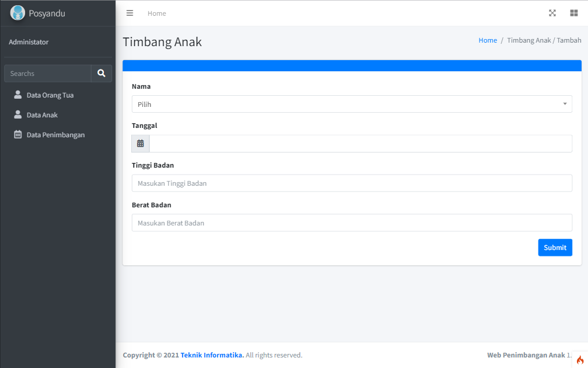Click the flame debug icon

[580, 360]
